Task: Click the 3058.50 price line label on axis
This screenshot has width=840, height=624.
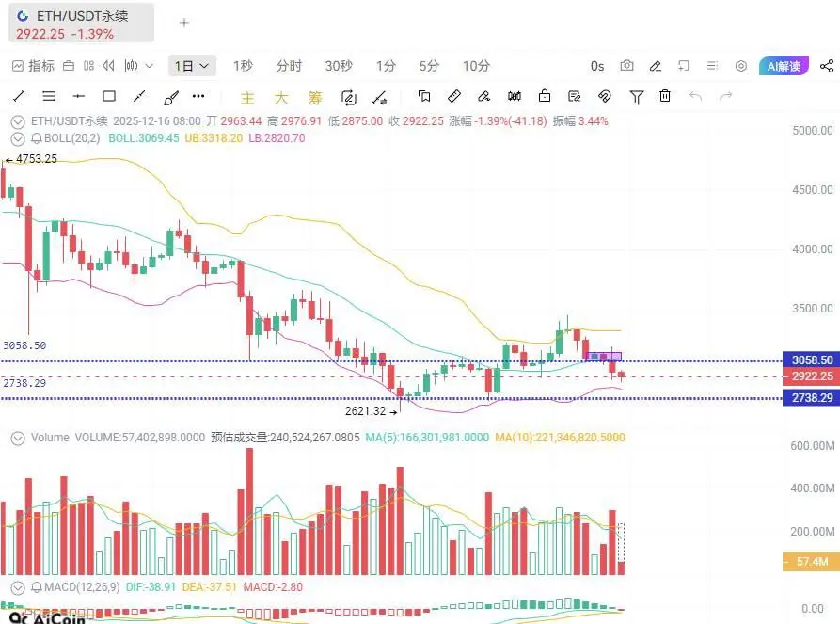Action: 811,360
